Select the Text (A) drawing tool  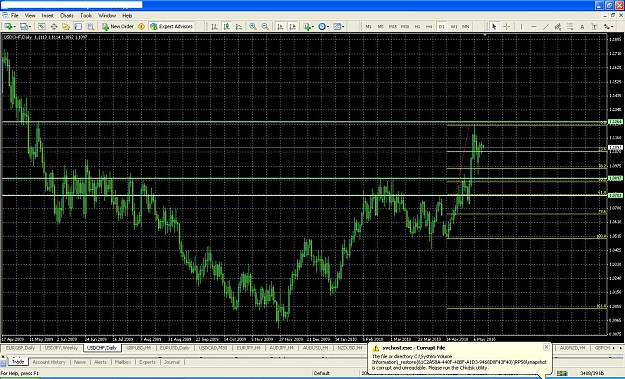tap(582, 26)
